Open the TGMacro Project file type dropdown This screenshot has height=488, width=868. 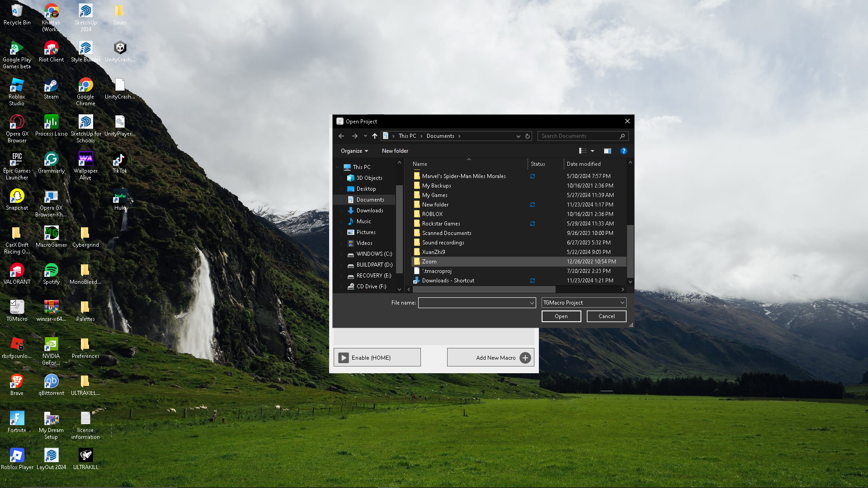point(584,303)
